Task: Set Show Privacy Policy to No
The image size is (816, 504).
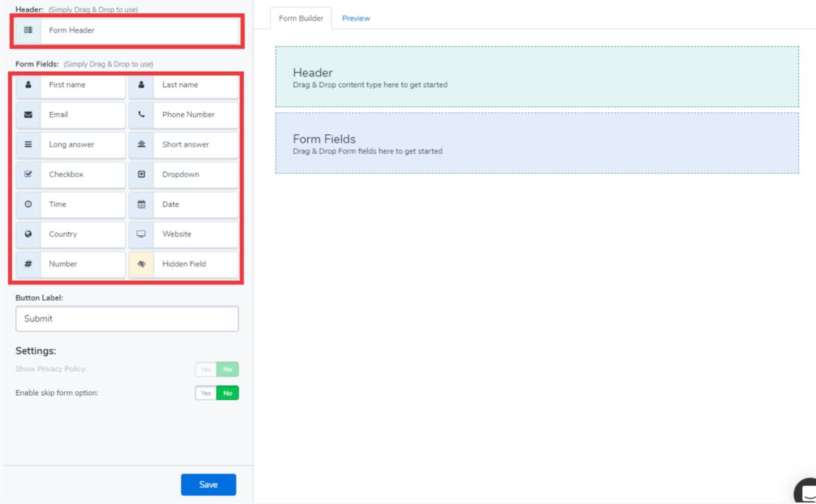Action: point(228,369)
